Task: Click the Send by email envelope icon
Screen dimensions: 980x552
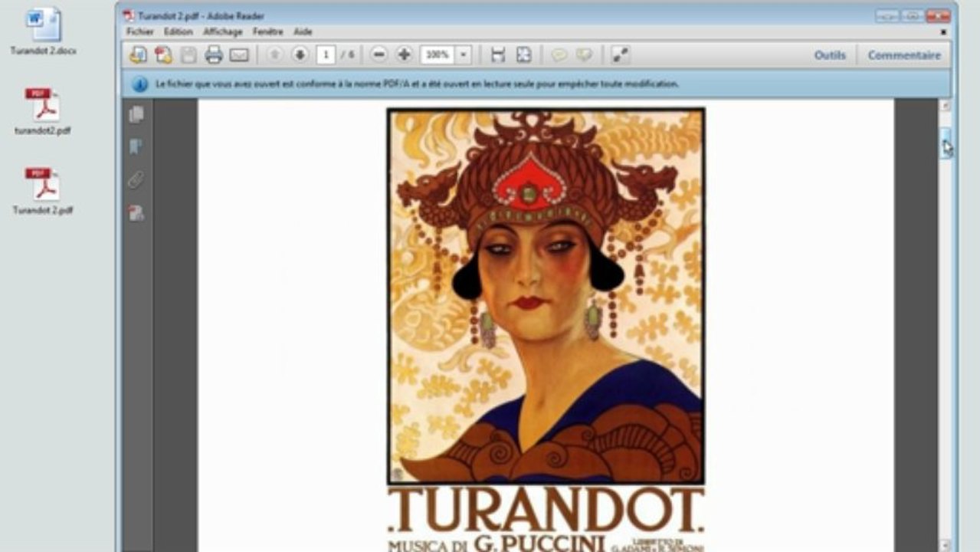Action: click(239, 55)
